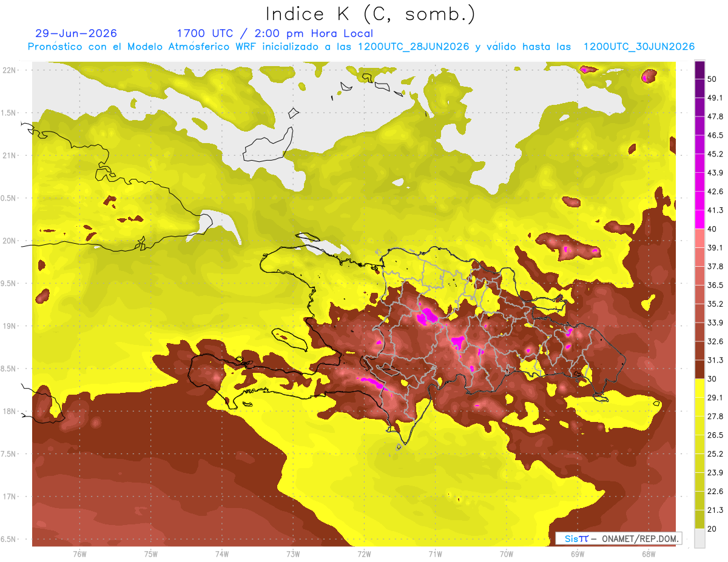Click the date '29-Jun-2026'
The width and height of the screenshot is (728, 562).
click(76, 33)
